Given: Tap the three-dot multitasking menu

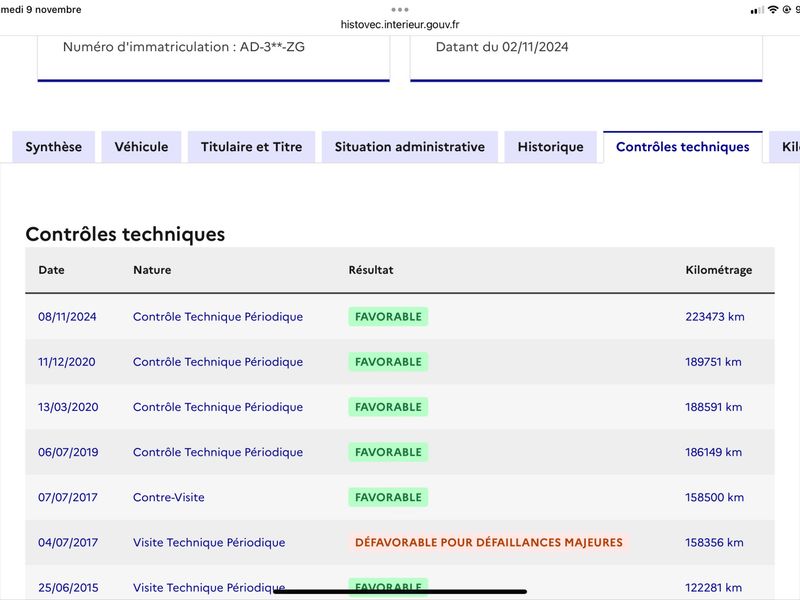Looking at the screenshot, I should [400, 9].
